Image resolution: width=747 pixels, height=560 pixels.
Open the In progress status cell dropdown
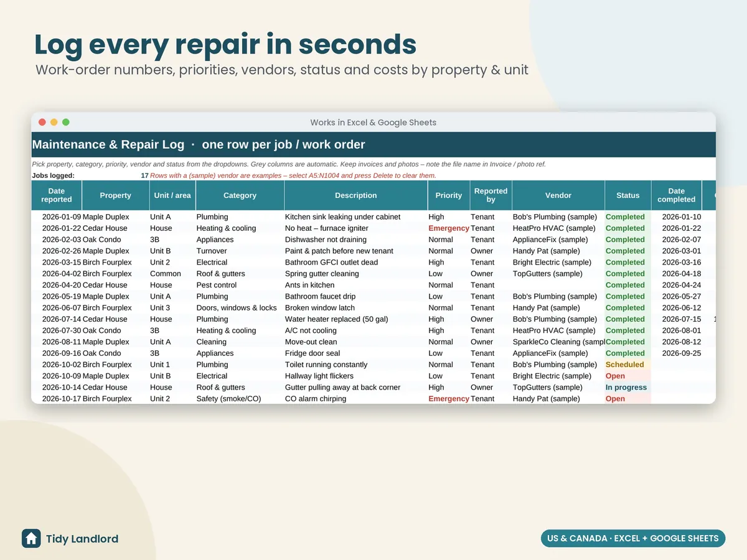coord(628,387)
